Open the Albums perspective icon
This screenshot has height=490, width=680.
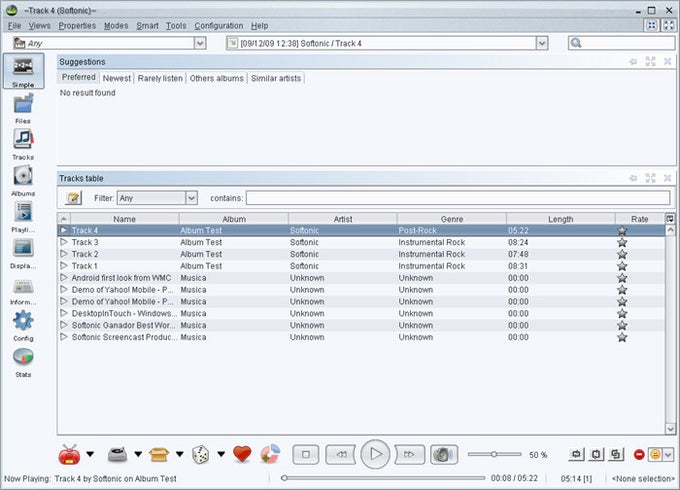click(x=23, y=176)
